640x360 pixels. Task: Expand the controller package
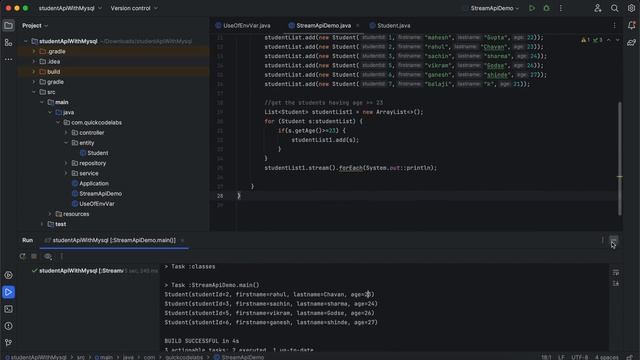(x=66, y=133)
